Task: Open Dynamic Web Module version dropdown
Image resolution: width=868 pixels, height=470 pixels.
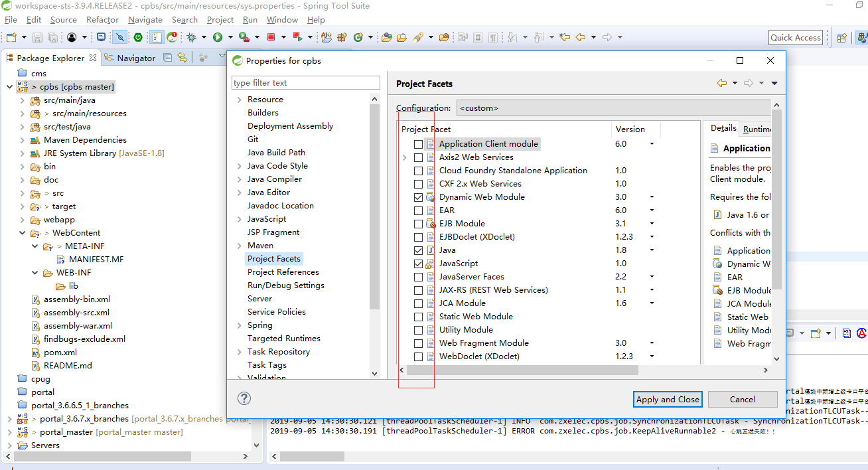Action: pyautogui.click(x=652, y=197)
